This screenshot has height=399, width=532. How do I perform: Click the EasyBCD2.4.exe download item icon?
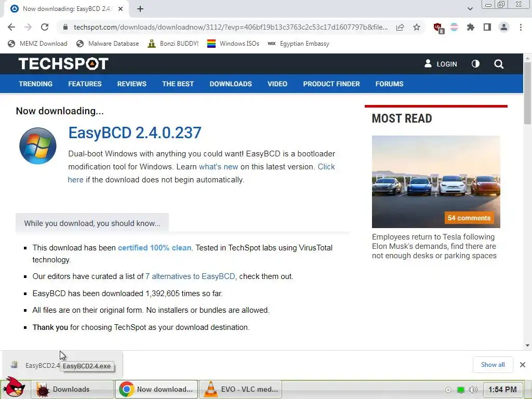tap(14, 365)
